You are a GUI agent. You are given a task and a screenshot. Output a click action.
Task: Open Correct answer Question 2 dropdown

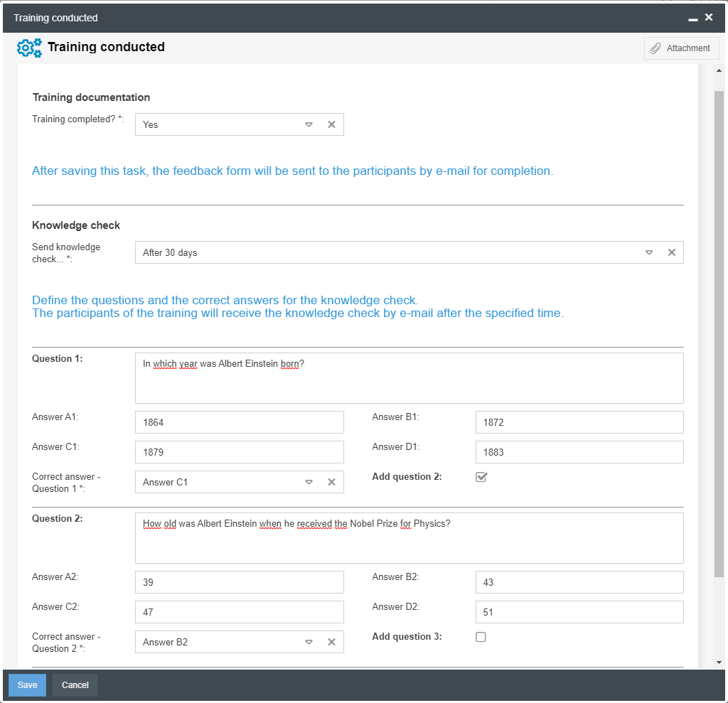[309, 642]
